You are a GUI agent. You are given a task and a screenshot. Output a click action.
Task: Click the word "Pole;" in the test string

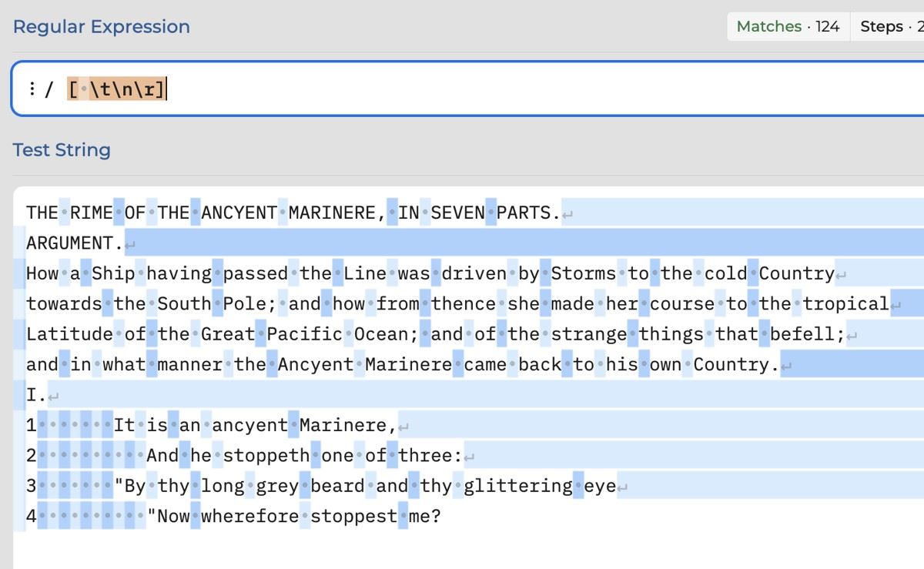pos(249,304)
